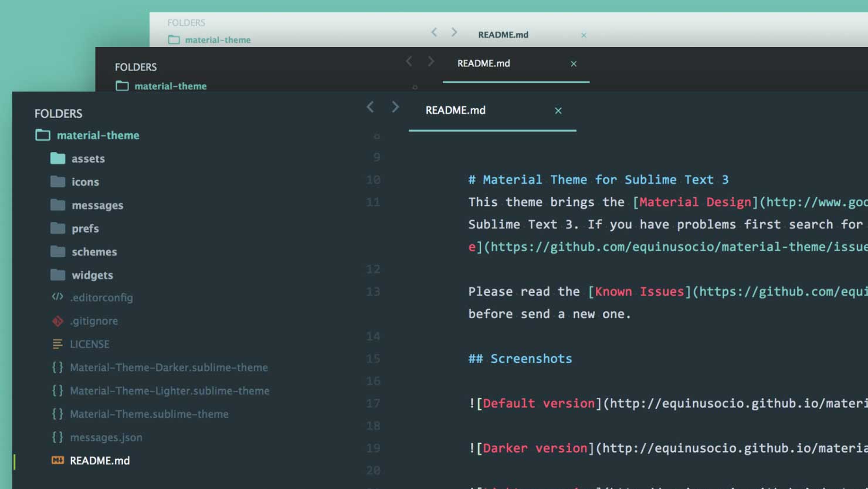Click the braces icon beside Material-Theme-Lighter.sublime-theme
This screenshot has height=489, width=868.
(57, 390)
